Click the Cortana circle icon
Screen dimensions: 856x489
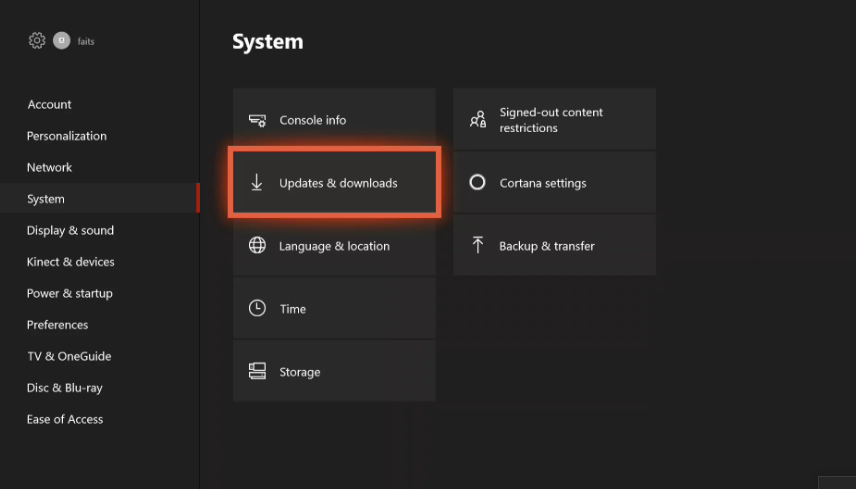coord(477,182)
